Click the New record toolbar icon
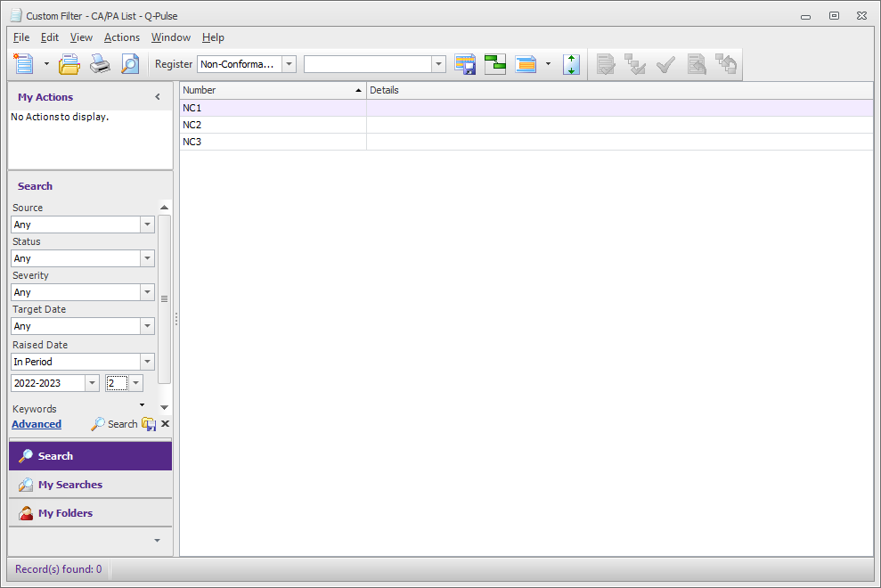This screenshot has height=588, width=881. click(x=23, y=64)
